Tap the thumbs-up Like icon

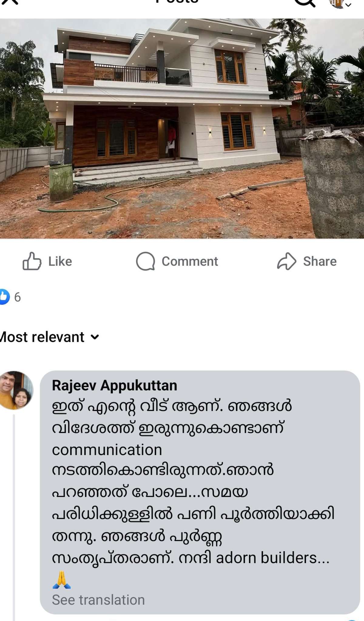click(32, 261)
